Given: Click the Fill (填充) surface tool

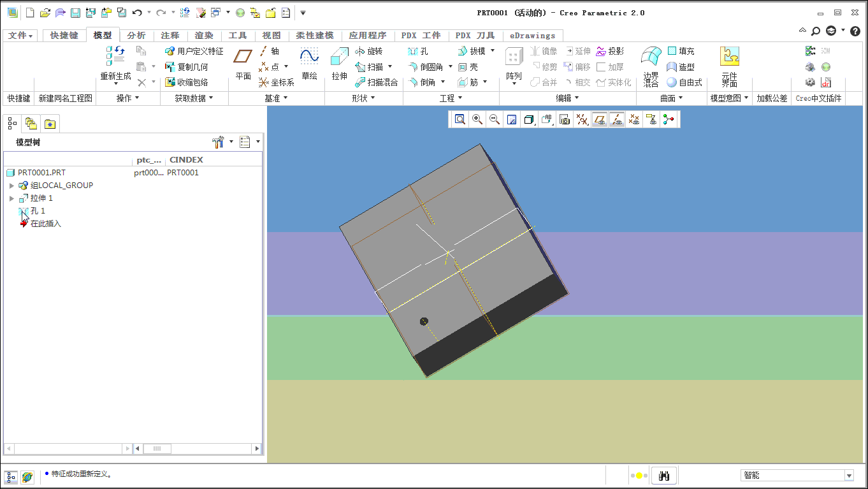Looking at the screenshot, I should pyautogui.click(x=681, y=51).
